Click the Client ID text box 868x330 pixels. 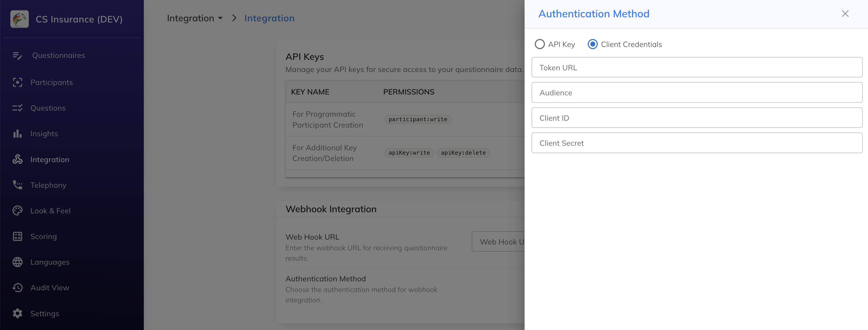pos(697,118)
